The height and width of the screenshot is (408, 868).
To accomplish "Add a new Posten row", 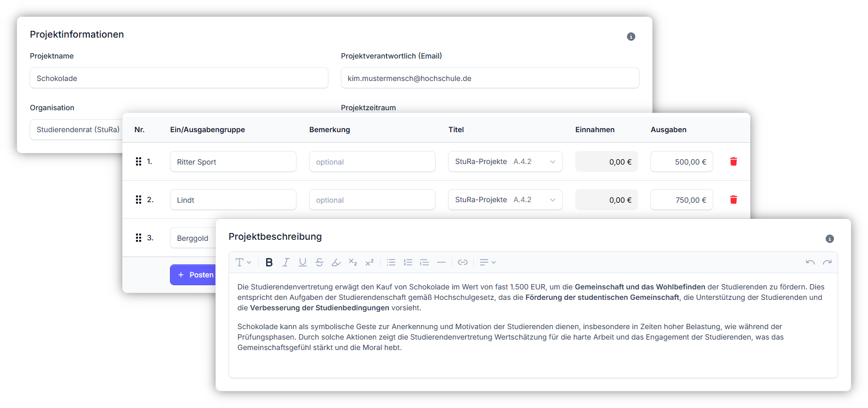I will 193,275.
